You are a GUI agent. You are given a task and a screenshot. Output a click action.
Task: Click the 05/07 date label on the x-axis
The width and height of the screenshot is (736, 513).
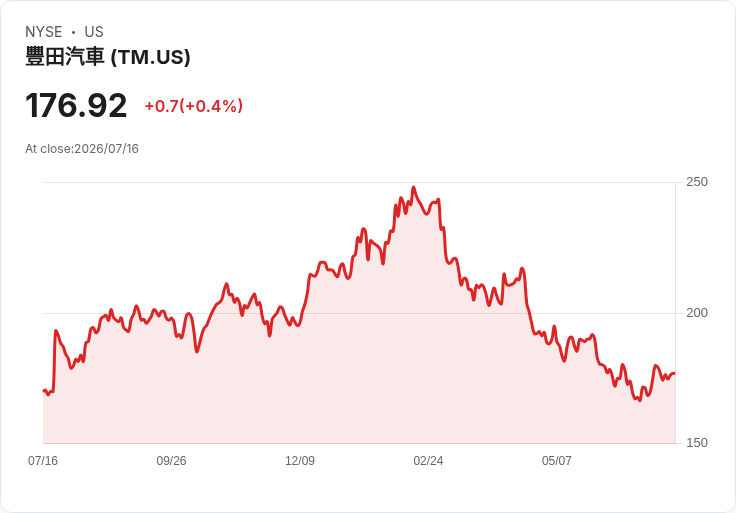click(x=557, y=460)
